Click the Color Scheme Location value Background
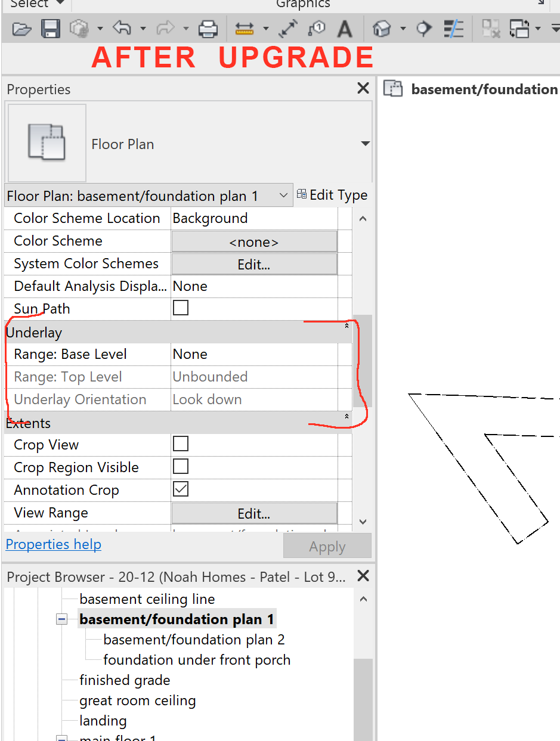 tap(254, 218)
